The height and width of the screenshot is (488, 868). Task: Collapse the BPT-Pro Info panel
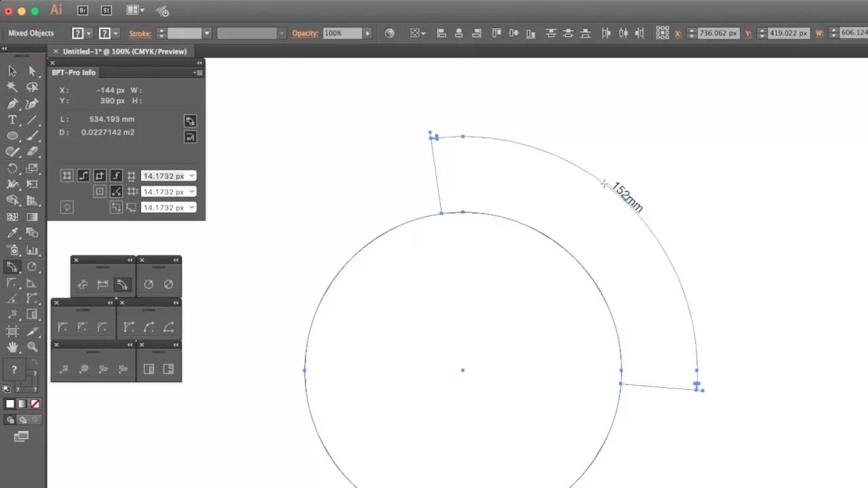point(199,62)
